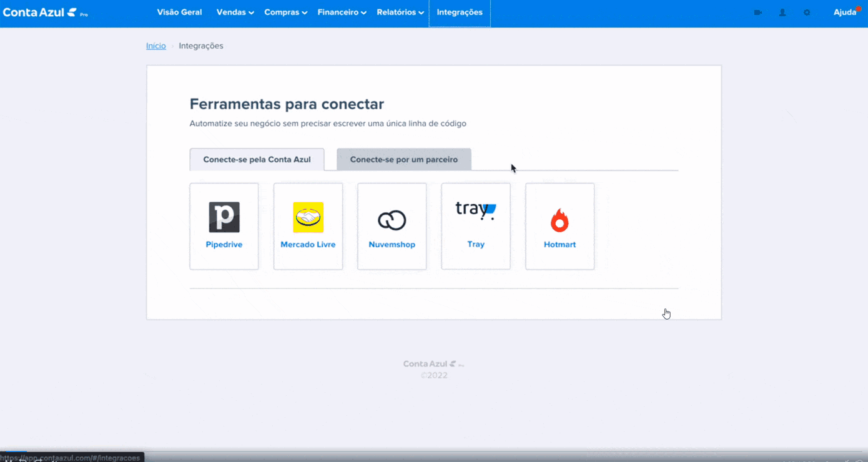Open the Nuvemshop integration
The width and height of the screenshot is (868, 462).
tap(392, 226)
